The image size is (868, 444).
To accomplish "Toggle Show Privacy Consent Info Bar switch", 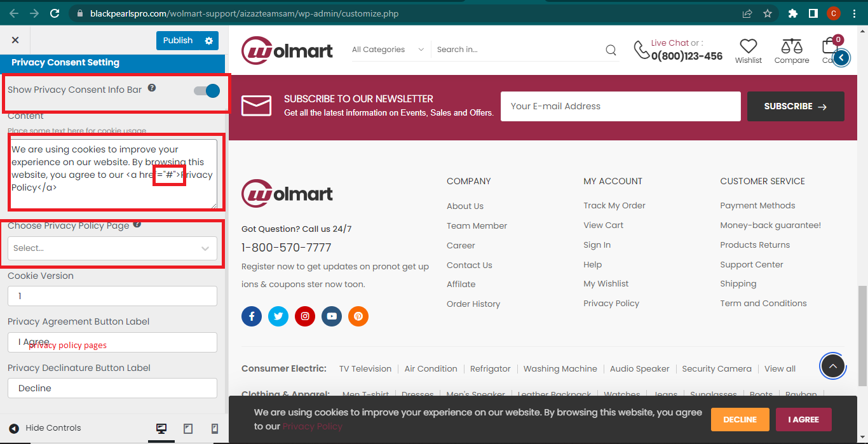I will [x=207, y=91].
